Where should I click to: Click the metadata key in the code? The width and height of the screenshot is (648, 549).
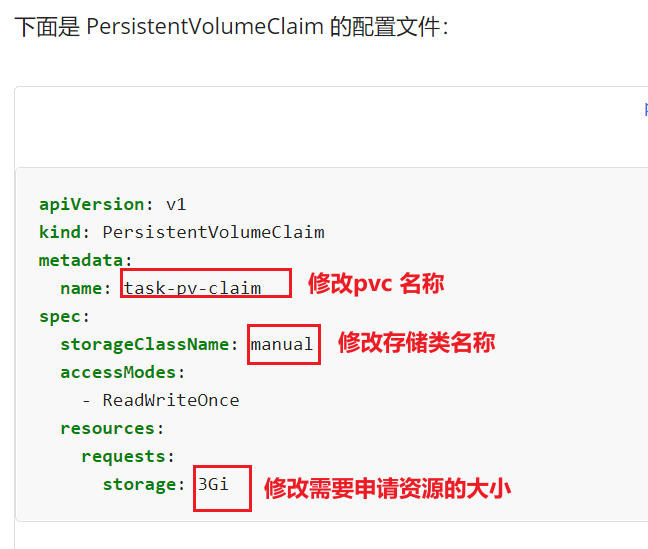click(81, 260)
